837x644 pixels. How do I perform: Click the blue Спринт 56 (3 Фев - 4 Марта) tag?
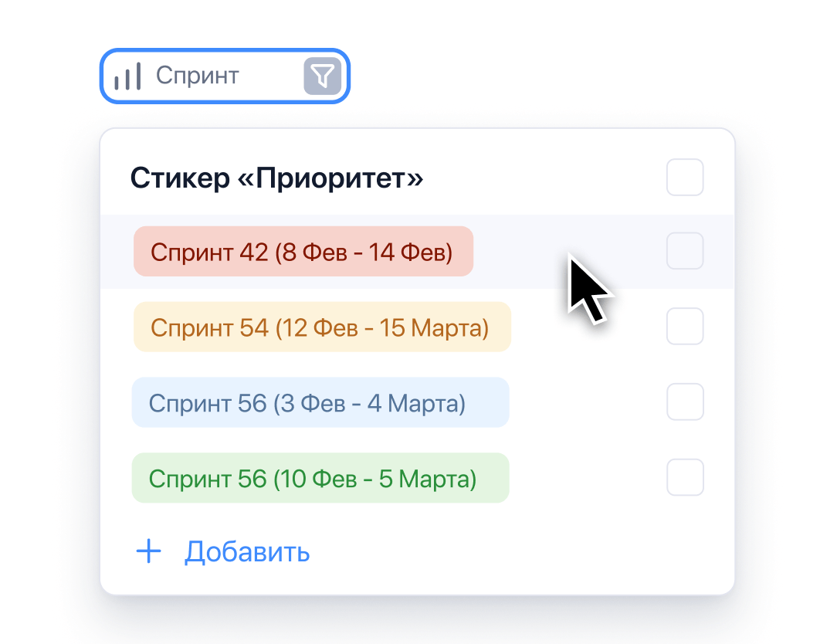pos(320,402)
